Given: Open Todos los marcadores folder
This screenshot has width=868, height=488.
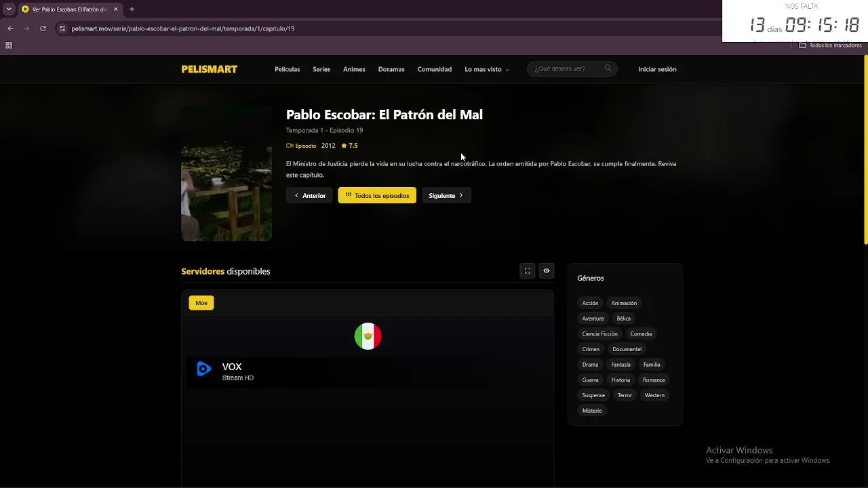Looking at the screenshot, I should click(x=830, y=45).
